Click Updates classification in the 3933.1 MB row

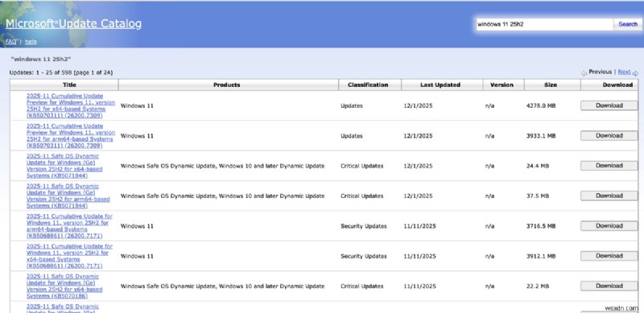pos(352,135)
